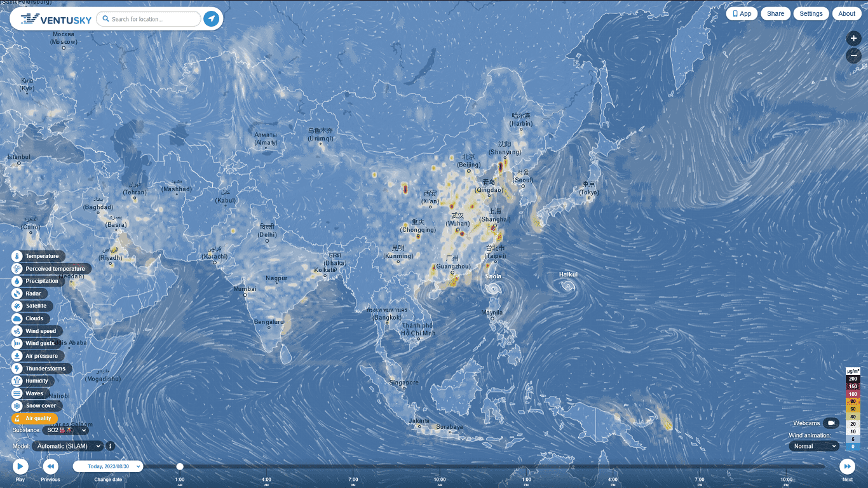Switch to the Temperature layer
Viewport: 868px width, 488px height.
click(x=42, y=256)
